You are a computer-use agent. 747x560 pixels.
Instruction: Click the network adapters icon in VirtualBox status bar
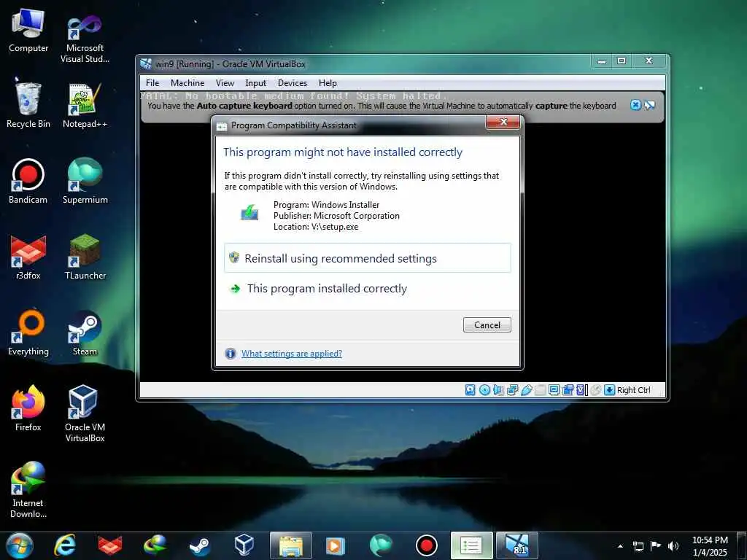[x=512, y=390]
